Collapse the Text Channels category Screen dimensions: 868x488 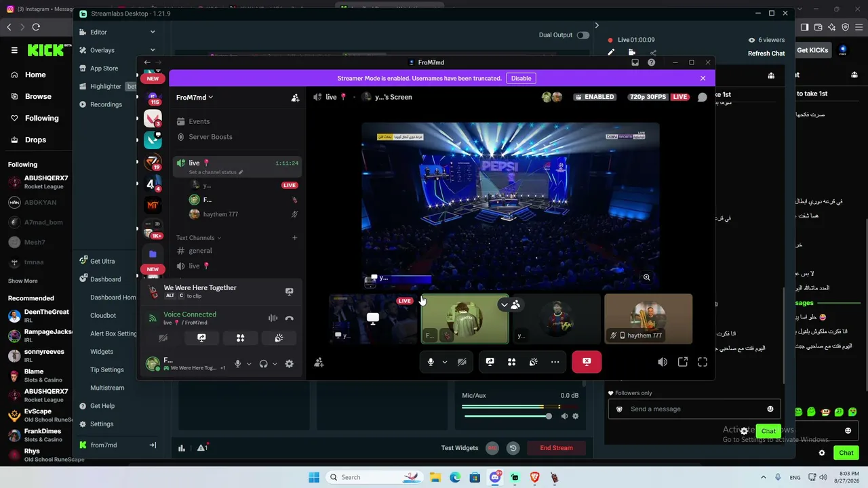pyautogui.click(x=199, y=238)
